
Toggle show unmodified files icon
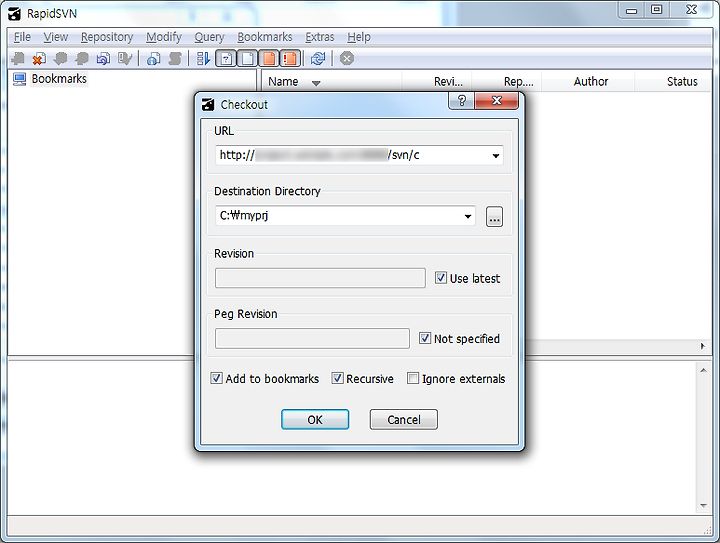point(248,58)
